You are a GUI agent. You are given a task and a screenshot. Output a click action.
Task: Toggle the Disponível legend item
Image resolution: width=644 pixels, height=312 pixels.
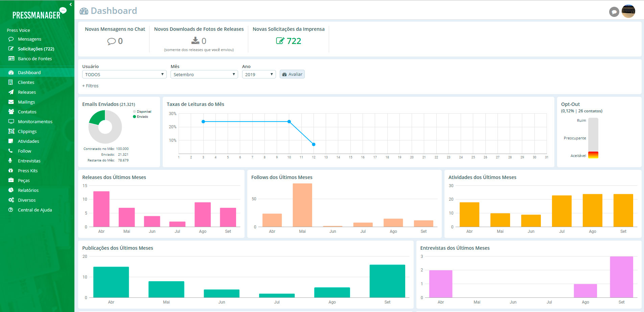click(142, 112)
